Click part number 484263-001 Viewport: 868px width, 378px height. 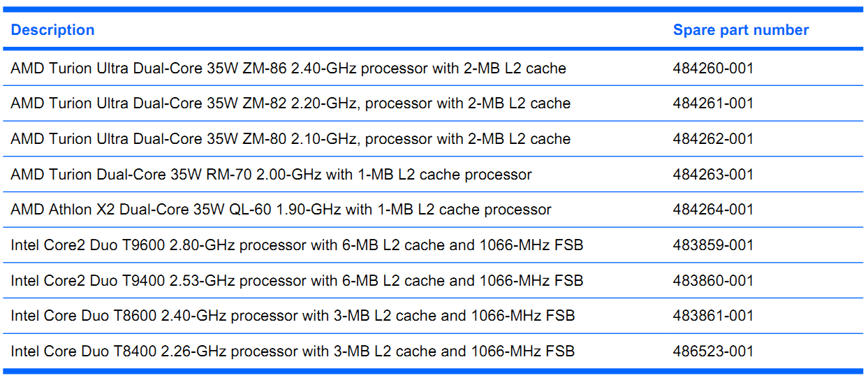714,175
